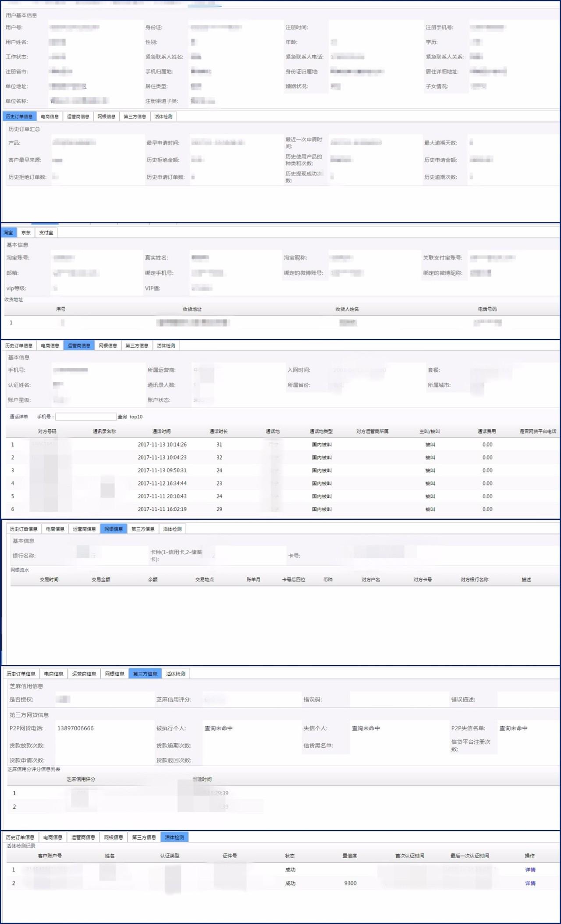Click highlighted 网银信息 tab above 银行名称
Image resolution: width=561 pixels, height=924 pixels.
point(114,529)
